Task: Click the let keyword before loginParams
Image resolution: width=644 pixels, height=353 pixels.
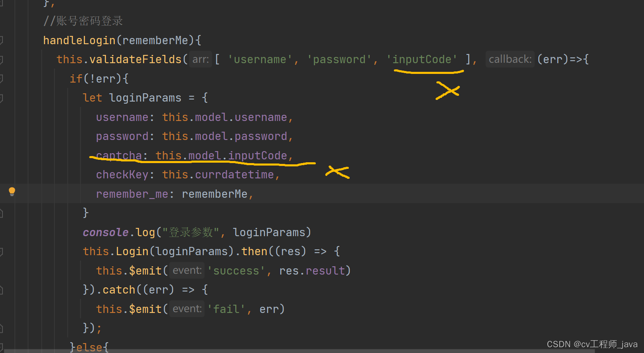Action: (92, 98)
